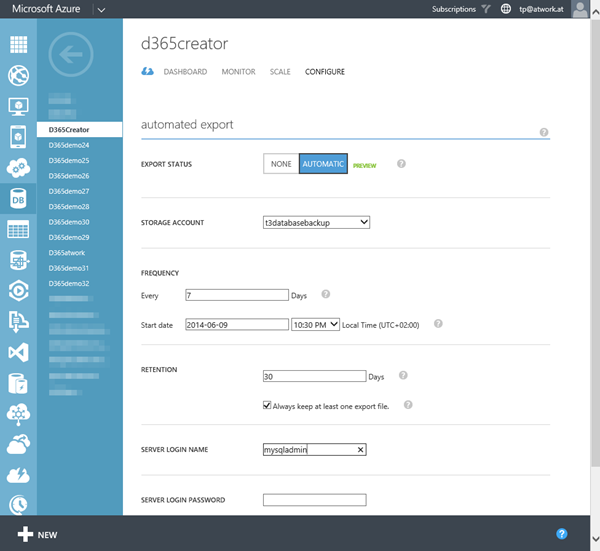Open Mobile Services phone icon in sidebar

click(18, 137)
